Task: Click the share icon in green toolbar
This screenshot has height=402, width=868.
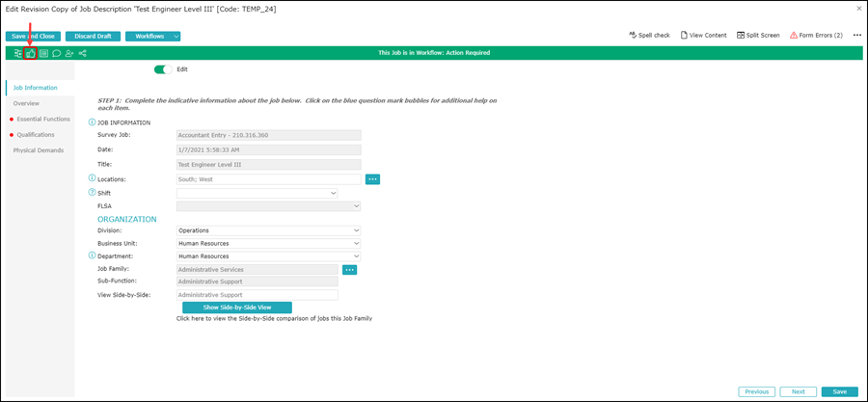Action: [x=83, y=54]
